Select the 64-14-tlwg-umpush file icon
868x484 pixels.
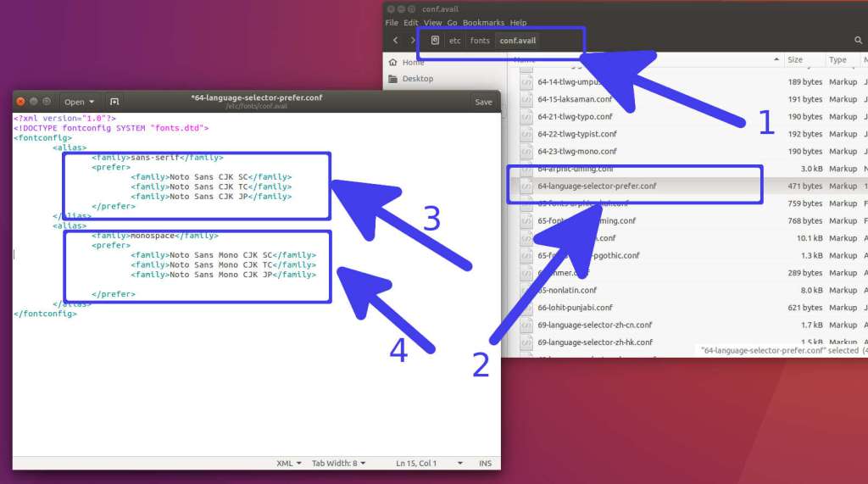pyautogui.click(x=526, y=82)
